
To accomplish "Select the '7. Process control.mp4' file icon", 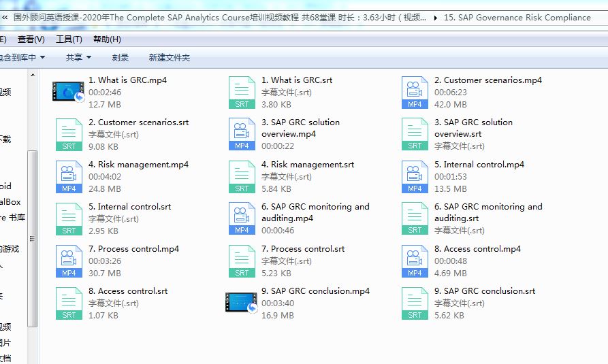I will click(69, 261).
